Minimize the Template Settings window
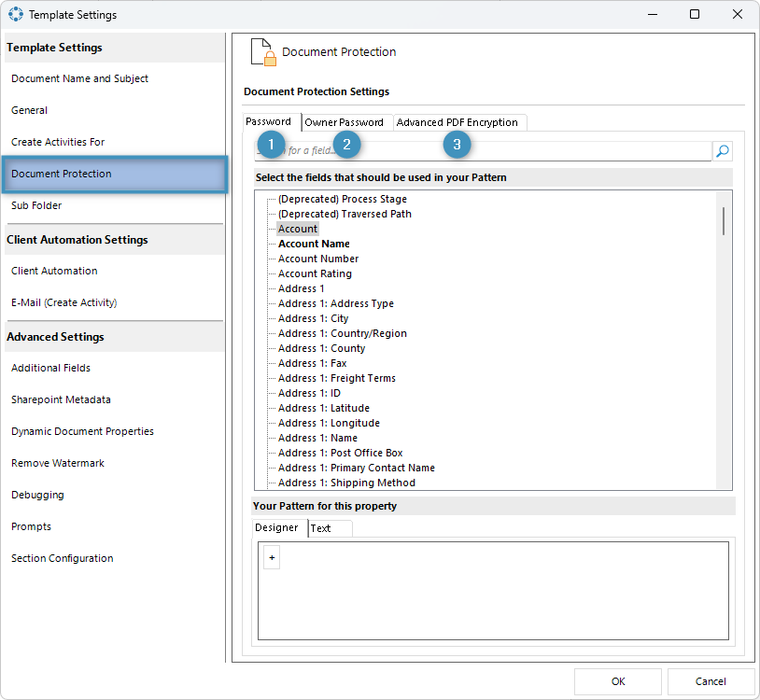Viewport: 760px width, 700px height. 653,14
